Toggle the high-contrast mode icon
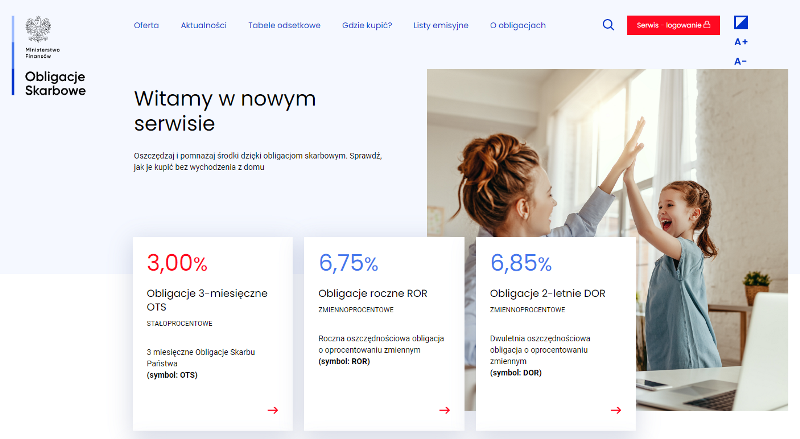Image resolution: width=800 pixels, height=439 pixels. pos(740,22)
